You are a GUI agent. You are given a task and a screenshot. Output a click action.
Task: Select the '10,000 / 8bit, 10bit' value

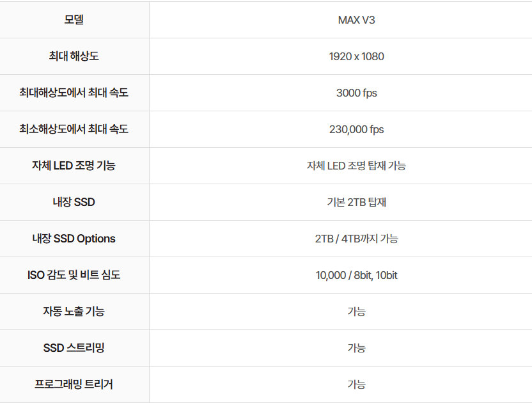[x=356, y=275]
